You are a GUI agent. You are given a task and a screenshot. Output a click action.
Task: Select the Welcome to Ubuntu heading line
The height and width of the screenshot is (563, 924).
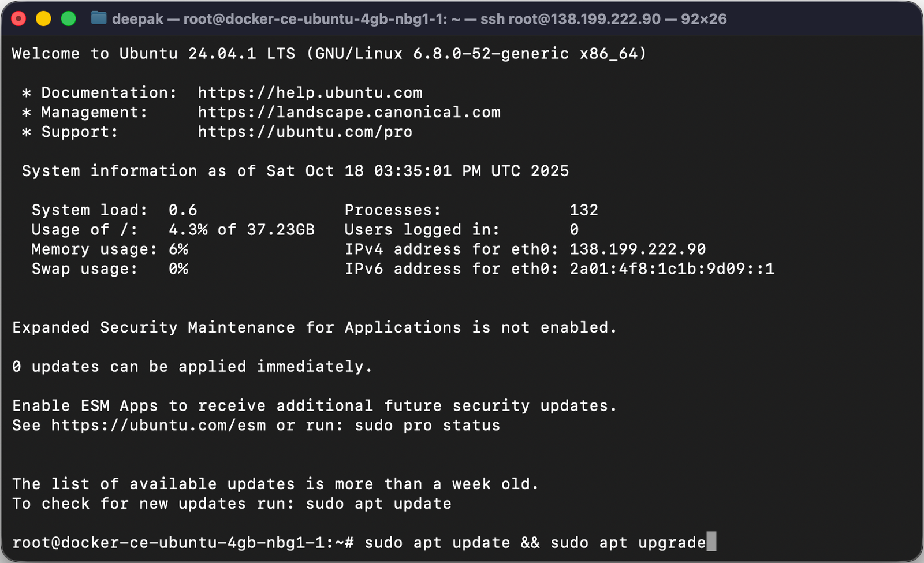tap(328, 53)
